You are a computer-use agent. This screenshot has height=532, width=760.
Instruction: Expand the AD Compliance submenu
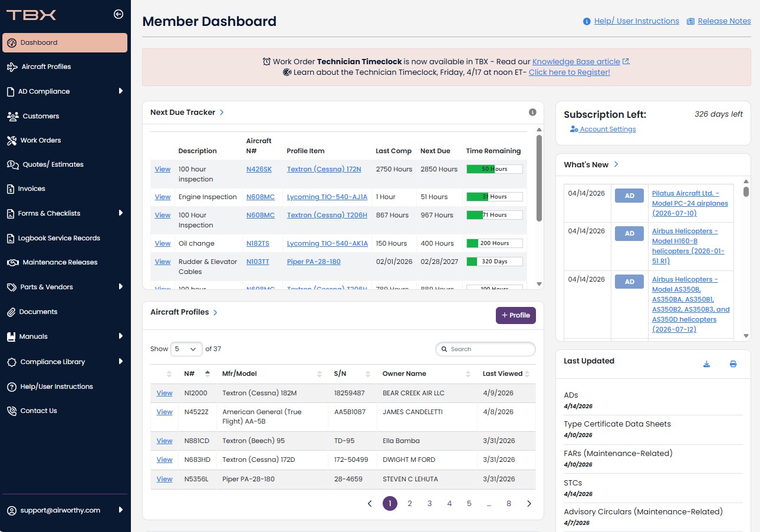point(120,91)
